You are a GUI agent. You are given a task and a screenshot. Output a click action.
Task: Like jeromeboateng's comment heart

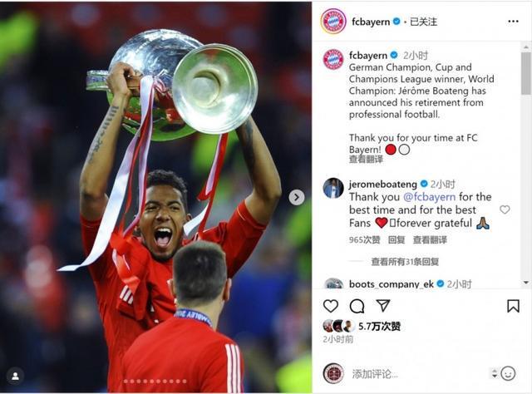click(505, 209)
